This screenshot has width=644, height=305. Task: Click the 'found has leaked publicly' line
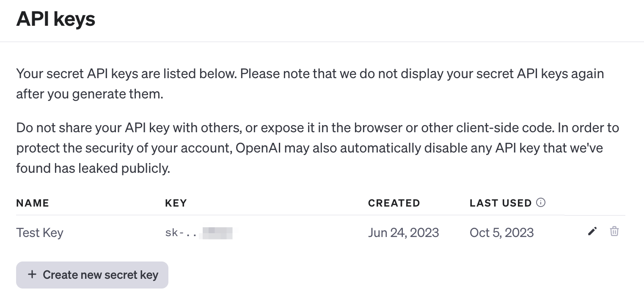93,169
